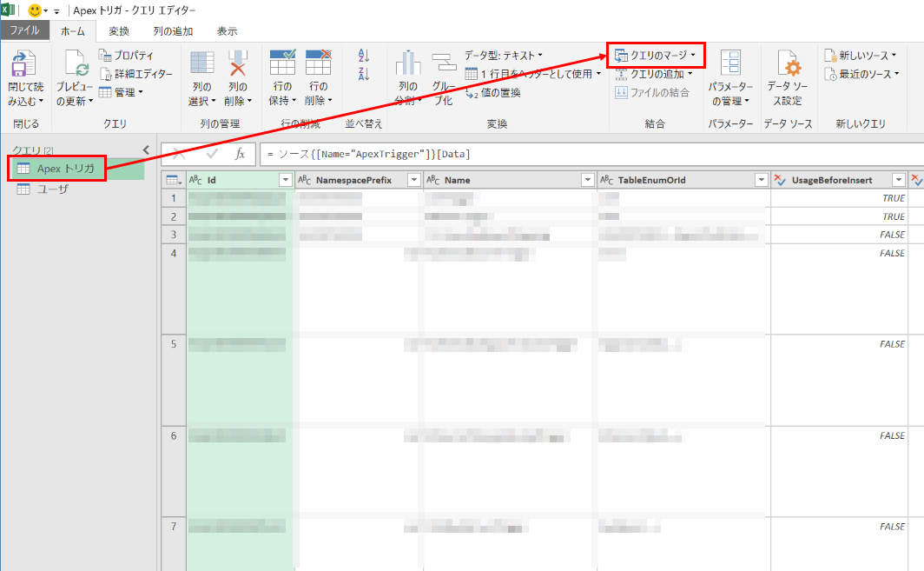The width and height of the screenshot is (924, 571).
Task: Select row 7 via its row number
Action: click(174, 544)
